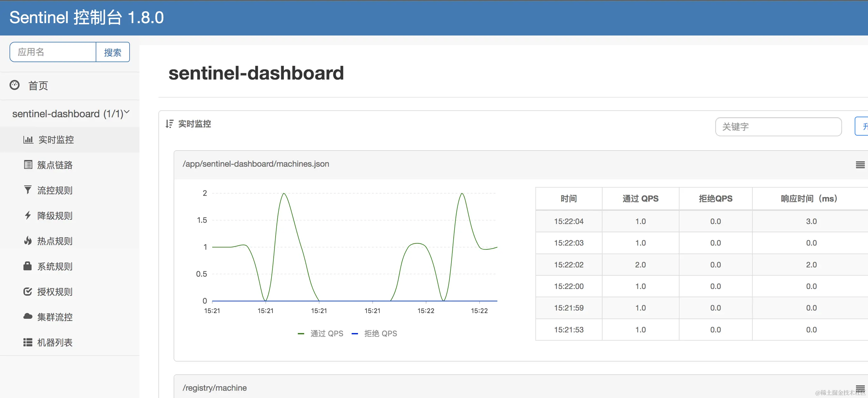Click the 15:22:02 time cell
Viewport: 868px width, 398px height.
[x=568, y=265]
